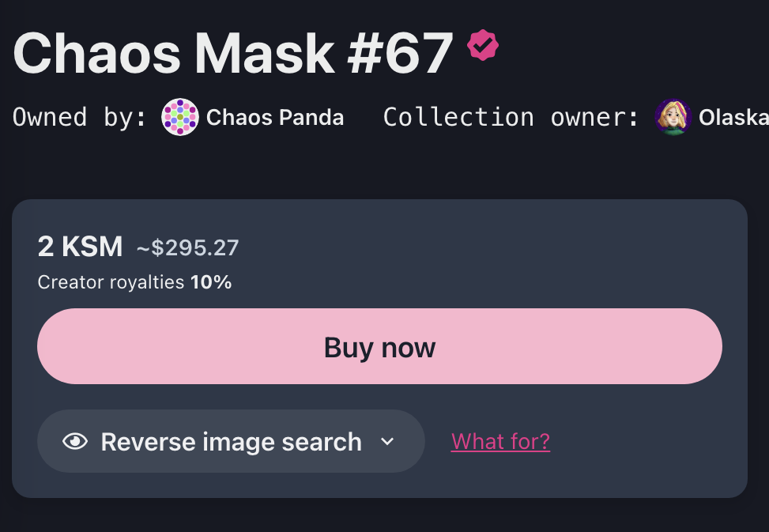The width and height of the screenshot is (769, 532).
Task: Click the Chaos Panda dotted avatar
Action: click(180, 118)
